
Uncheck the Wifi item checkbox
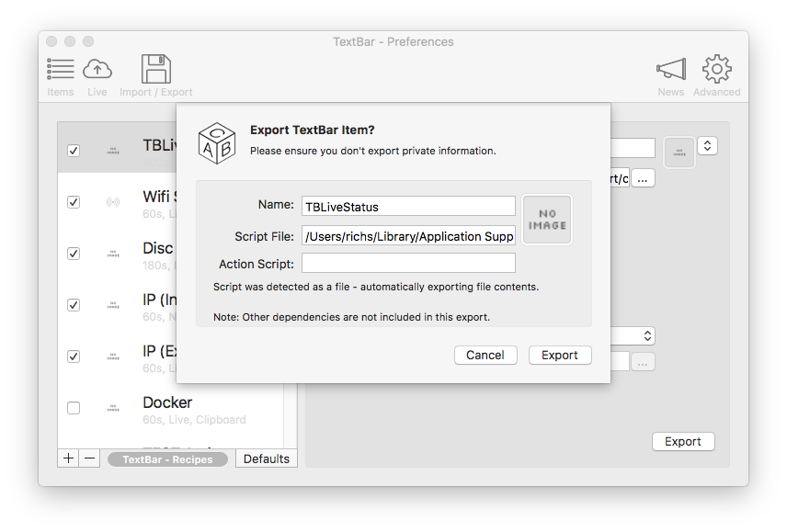[74, 202]
